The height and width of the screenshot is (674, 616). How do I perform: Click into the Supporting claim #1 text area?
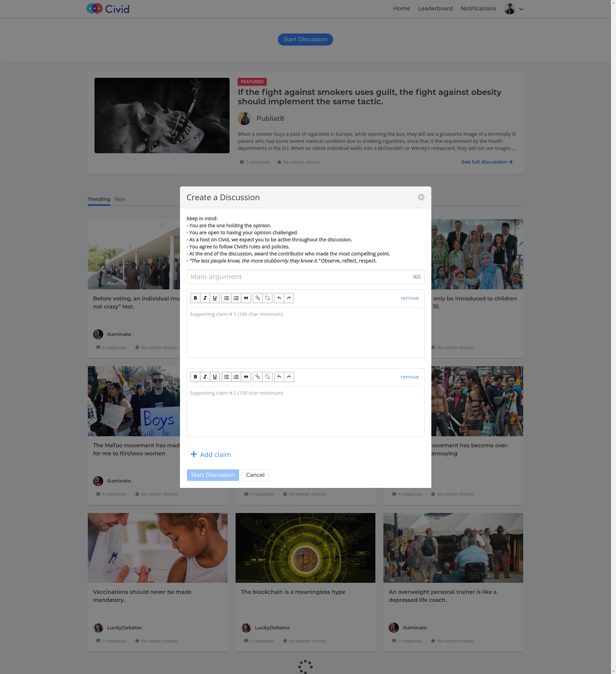306,333
